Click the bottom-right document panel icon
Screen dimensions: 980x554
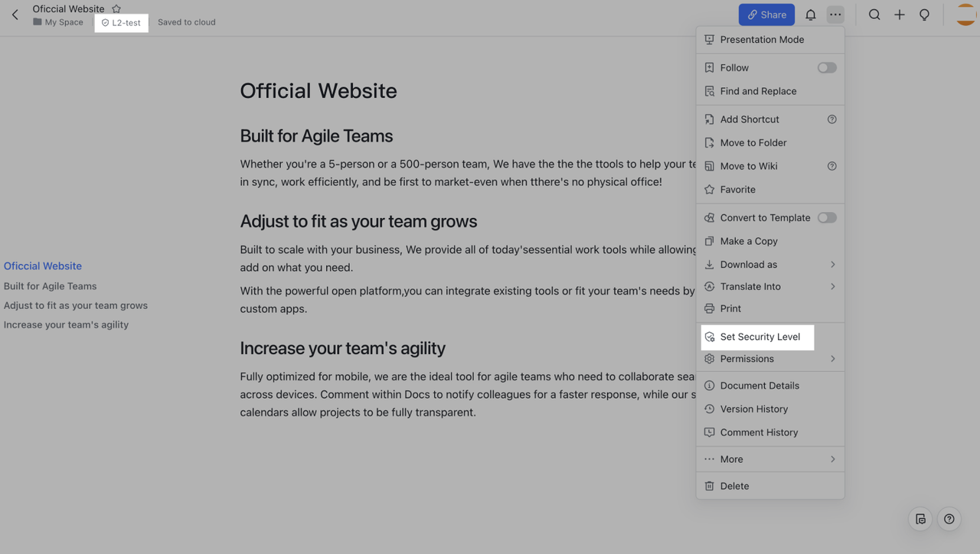[920, 519]
